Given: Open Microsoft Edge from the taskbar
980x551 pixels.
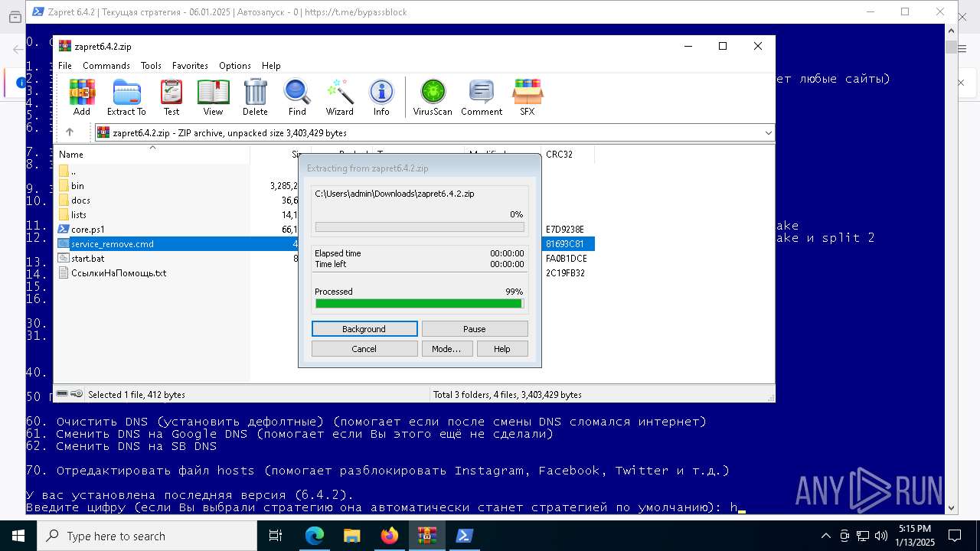Looking at the screenshot, I should [315, 536].
